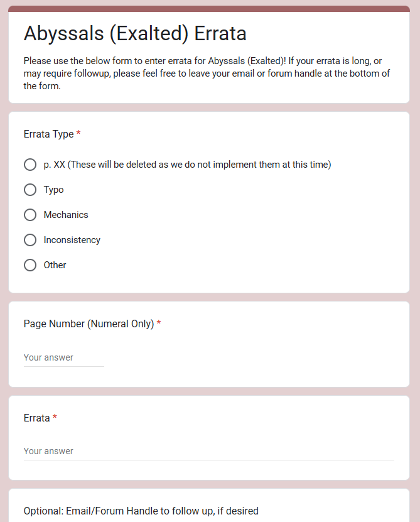Click the form description paragraph
The image size is (420, 522).
(207, 73)
